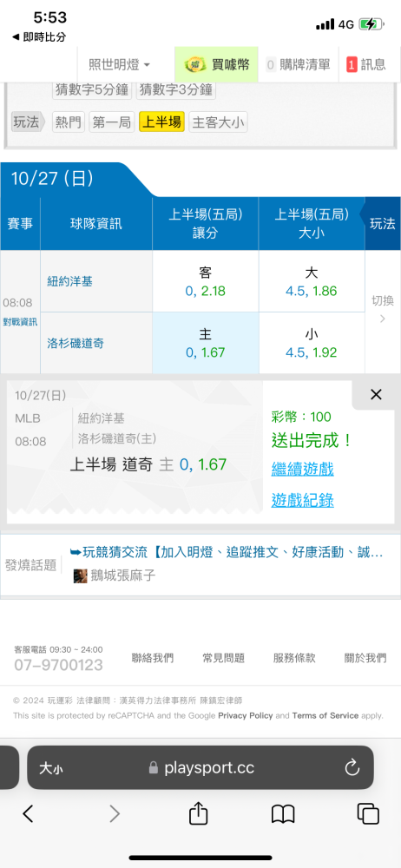
Task: Open Safari bookmarks book icon
Action: 283,813
